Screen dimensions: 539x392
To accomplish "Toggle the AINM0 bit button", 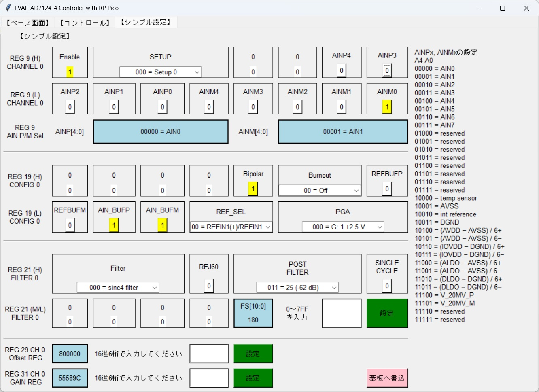I will tap(387, 107).
